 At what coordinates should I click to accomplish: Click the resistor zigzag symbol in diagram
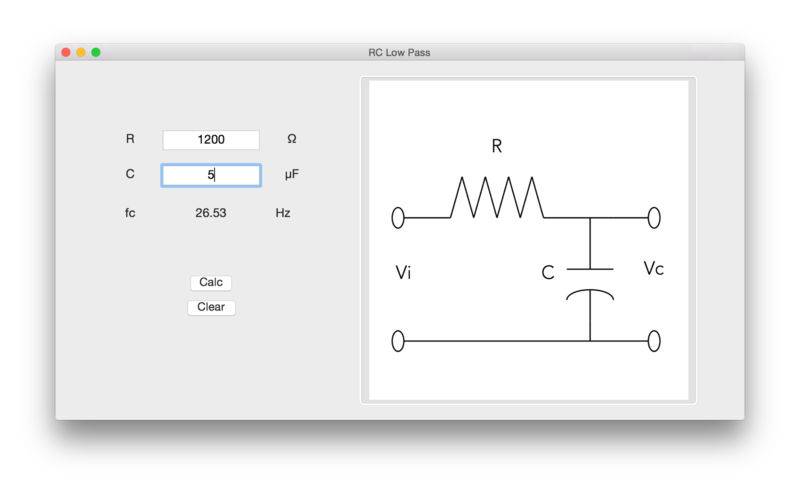(x=497, y=197)
